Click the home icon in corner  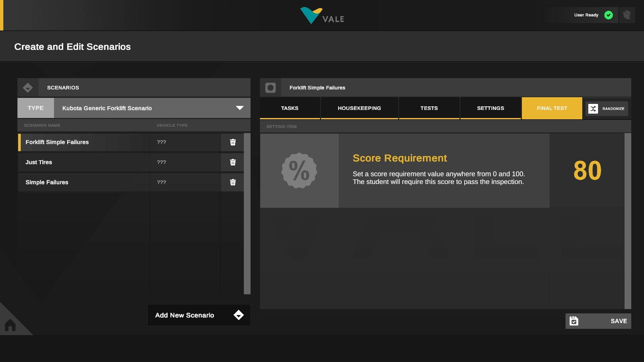tap(10, 325)
